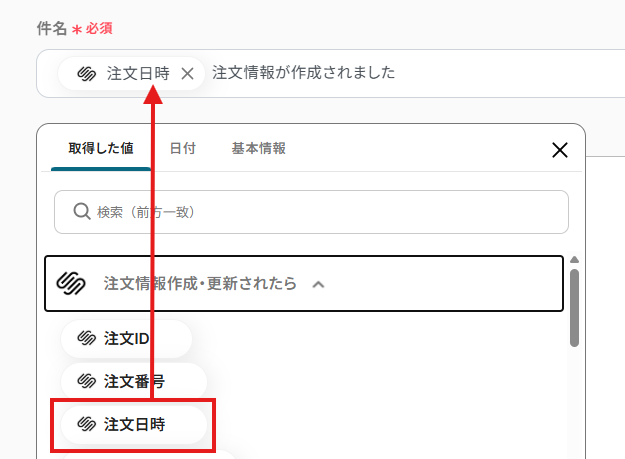Image resolution: width=625 pixels, height=459 pixels.
Task: Focus the 検索（前方一致）search field
Action: (311, 212)
